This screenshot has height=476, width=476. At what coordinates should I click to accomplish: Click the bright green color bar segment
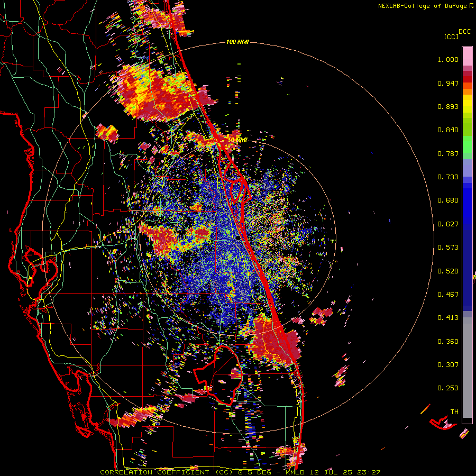[x=467, y=144]
